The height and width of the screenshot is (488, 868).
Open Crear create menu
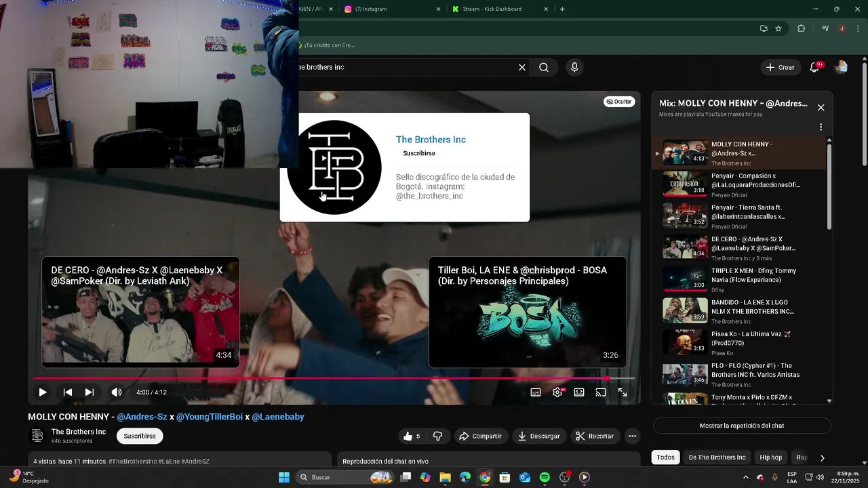[x=780, y=67]
